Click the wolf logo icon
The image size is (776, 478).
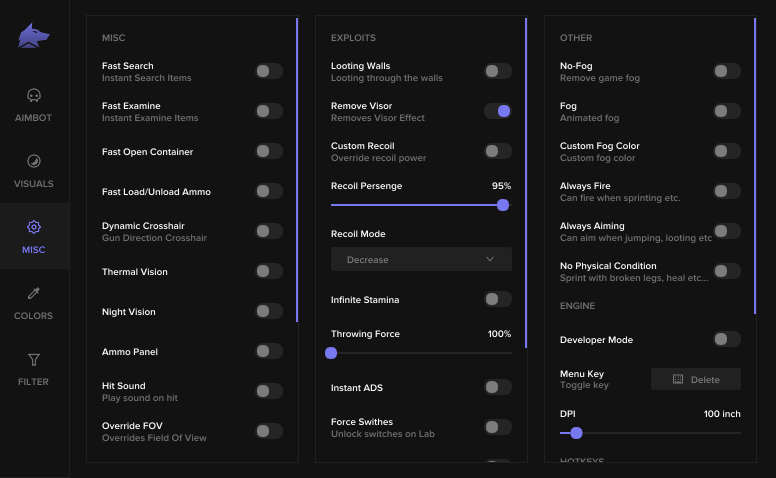[34, 36]
